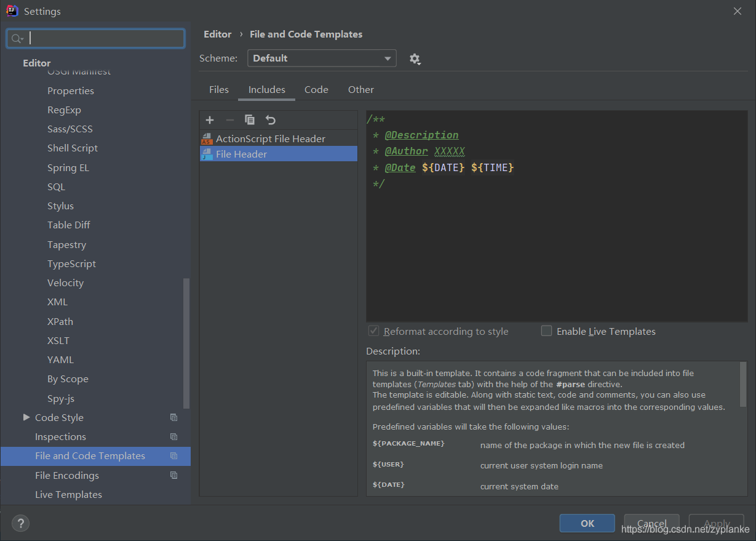Enable Live Templates checkbox
Image resolution: width=756 pixels, height=541 pixels.
546,331
